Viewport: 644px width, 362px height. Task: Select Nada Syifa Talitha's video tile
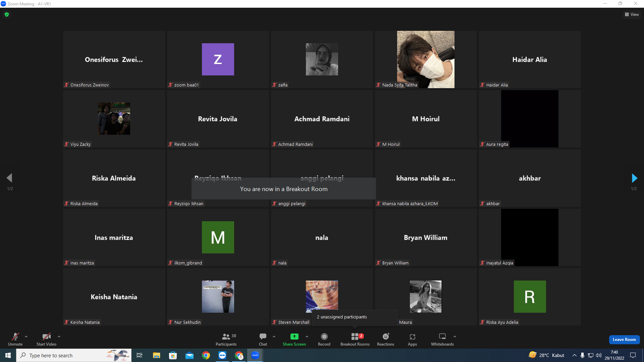coord(426,60)
